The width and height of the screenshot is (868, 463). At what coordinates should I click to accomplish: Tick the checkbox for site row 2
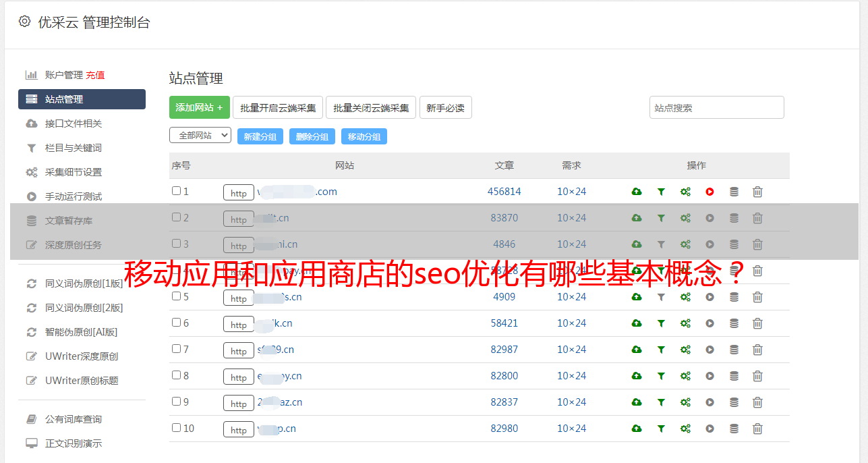click(176, 217)
